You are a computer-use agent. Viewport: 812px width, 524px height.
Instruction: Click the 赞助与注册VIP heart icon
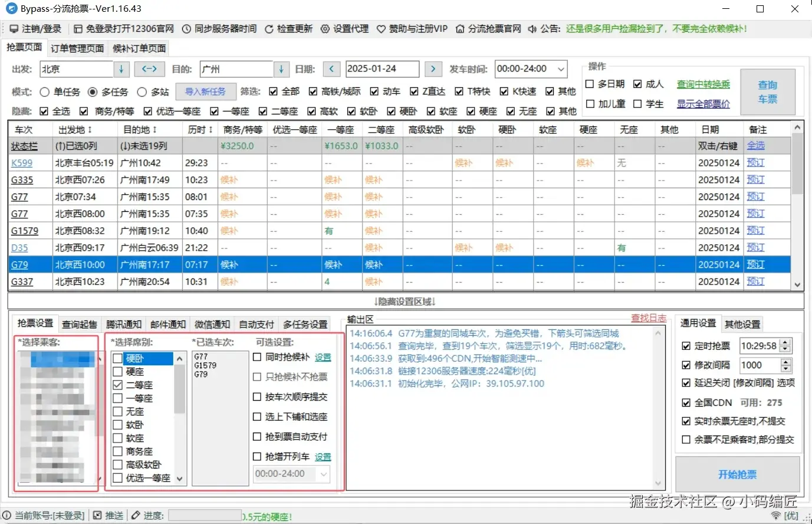click(x=381, y=29)
